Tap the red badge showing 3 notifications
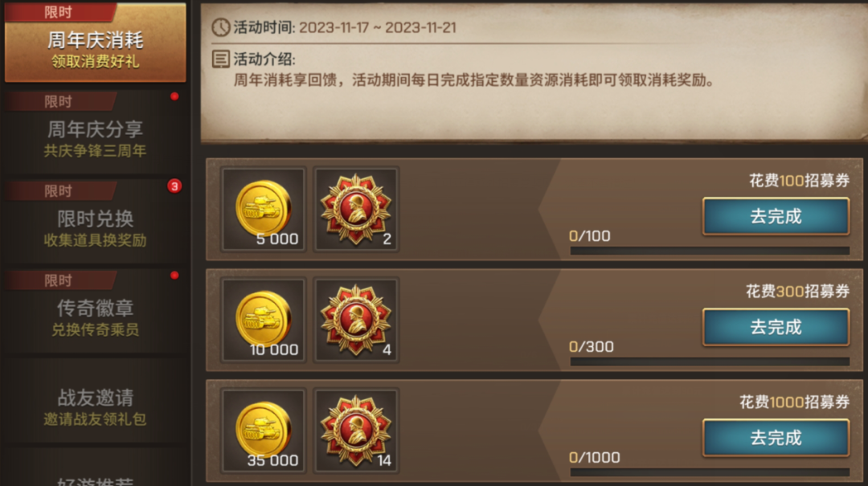The height and width of the screenshot is (486, 868). pyautogui.click(x=174, y=186)
